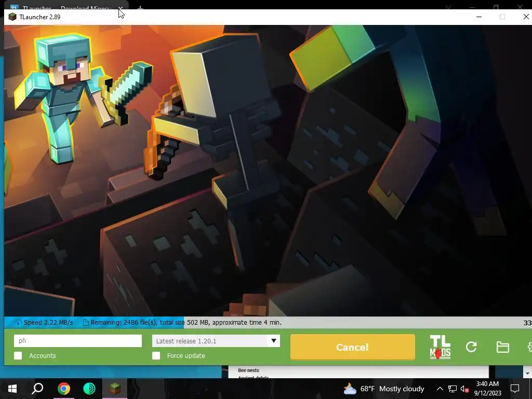Switch to the TLauncher Download Minecraft browser tab
This screenshot has width=532, height=399.
(x=66, y=7)
